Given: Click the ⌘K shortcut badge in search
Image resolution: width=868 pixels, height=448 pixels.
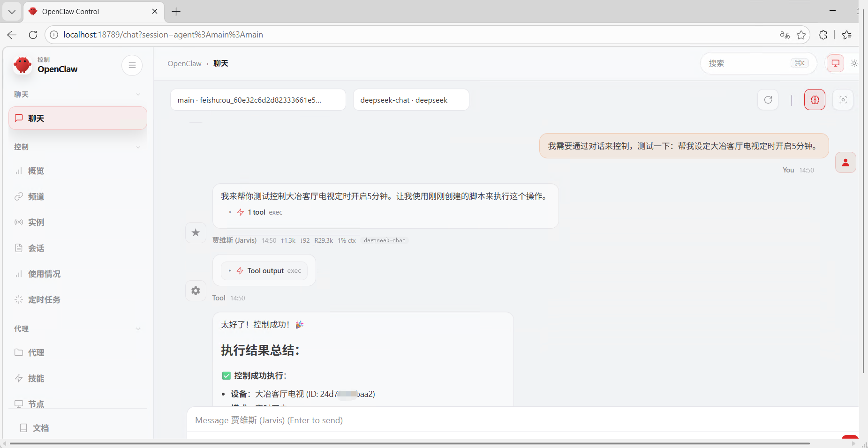Looking at the screenshot, I should click(800, 63).
